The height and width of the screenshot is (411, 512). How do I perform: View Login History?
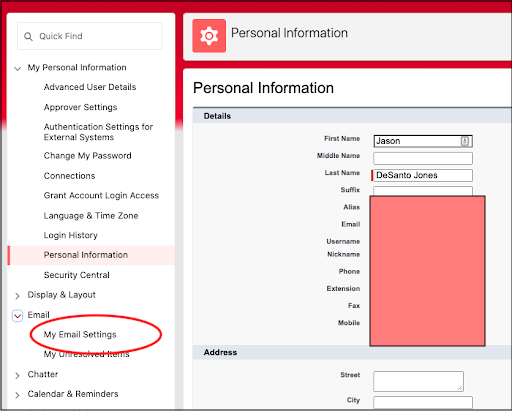pos(71,235)
